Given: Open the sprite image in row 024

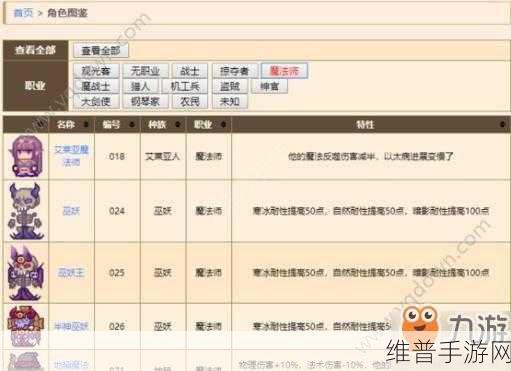Looking at the screenshot, I should (26, 211).
